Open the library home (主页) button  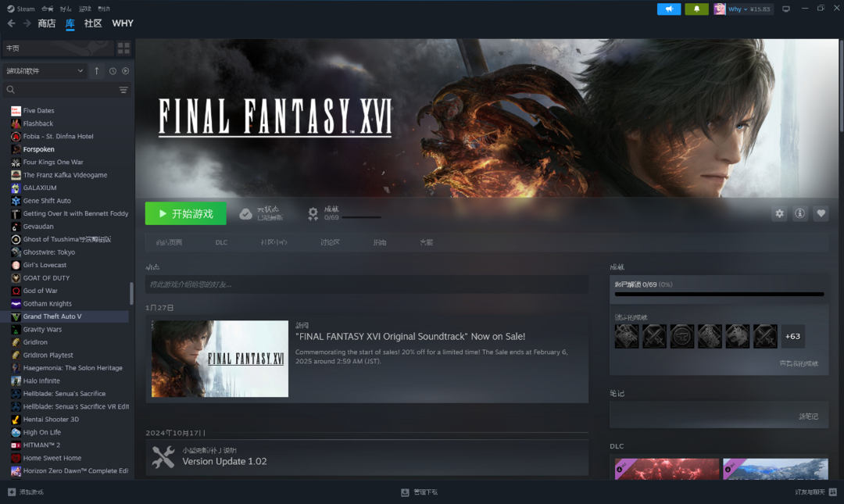(58, 48)
